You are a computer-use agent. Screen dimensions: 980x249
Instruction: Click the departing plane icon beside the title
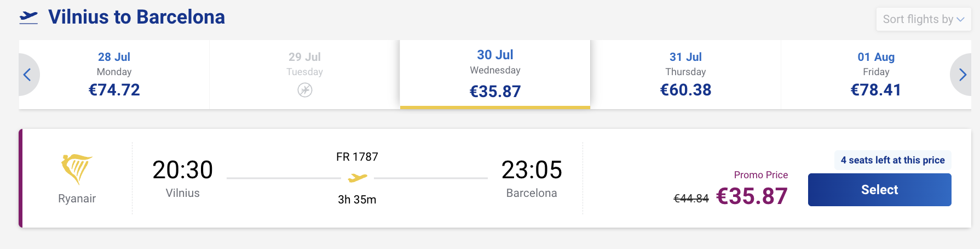tap(28, 18)
